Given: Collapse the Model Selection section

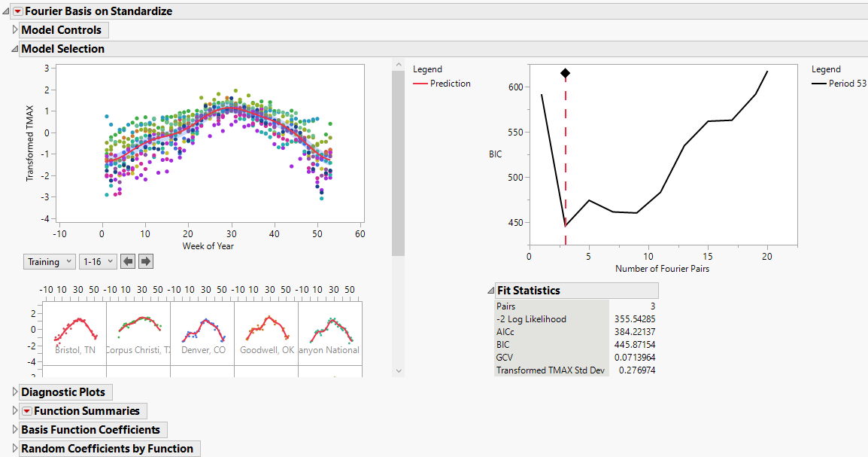Looking at the screenshot, I should tap(15, 47).
